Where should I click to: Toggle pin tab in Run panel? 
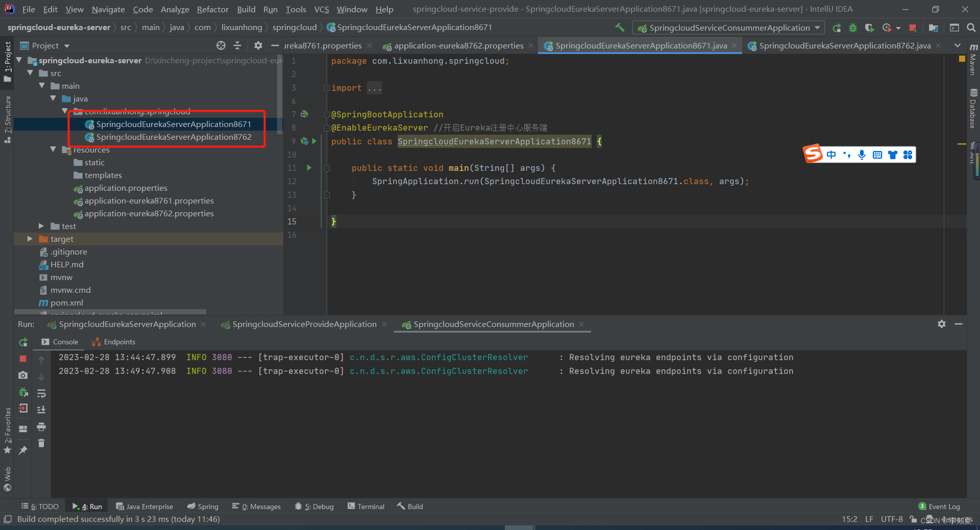[x=23, y=450]
